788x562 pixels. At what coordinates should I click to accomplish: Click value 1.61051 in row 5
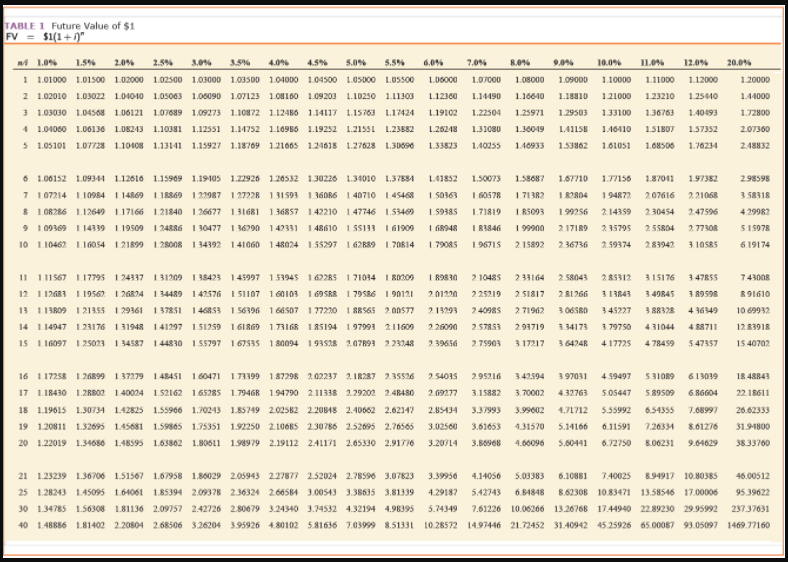[617, 146]
